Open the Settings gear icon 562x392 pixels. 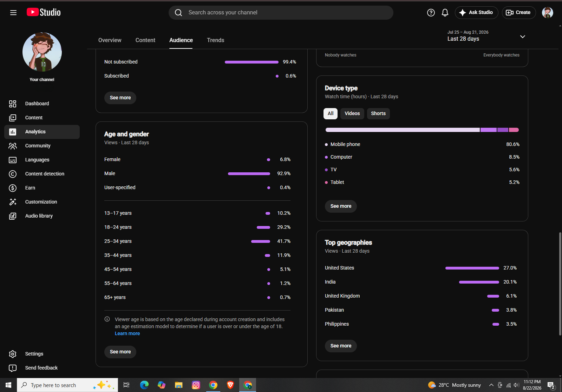(x=13, y=354)
